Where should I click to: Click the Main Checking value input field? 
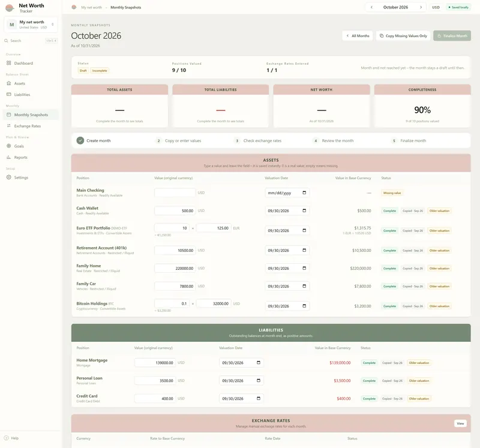click(175, 193)
